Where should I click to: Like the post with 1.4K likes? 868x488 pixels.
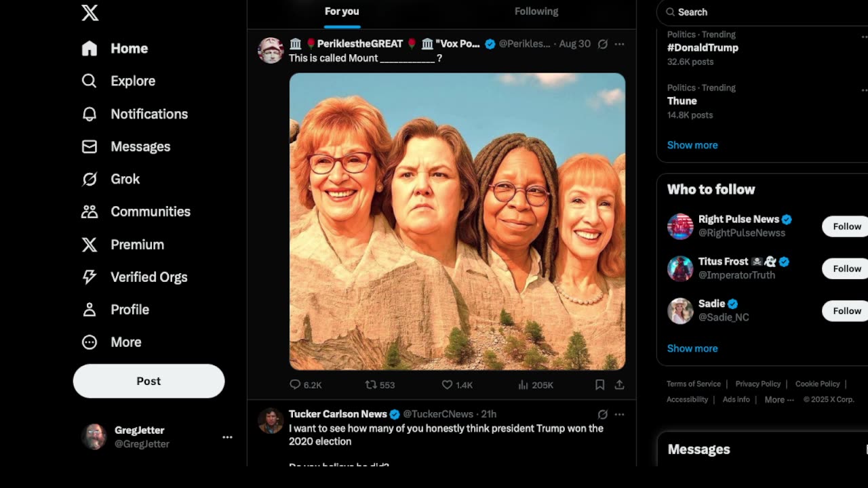coord(447,384)
